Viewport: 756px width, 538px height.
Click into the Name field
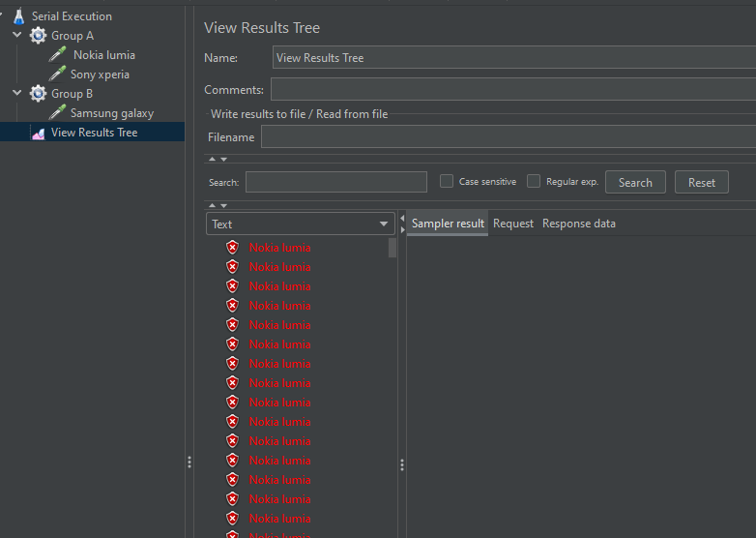[514, 57]
